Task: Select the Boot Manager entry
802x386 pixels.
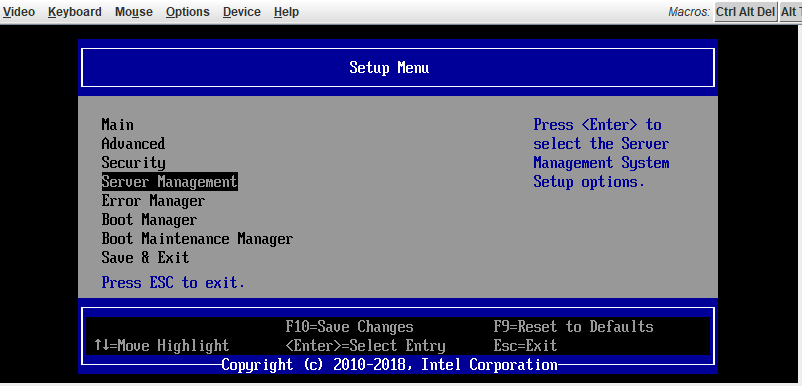Action: [x=149, y=220]
